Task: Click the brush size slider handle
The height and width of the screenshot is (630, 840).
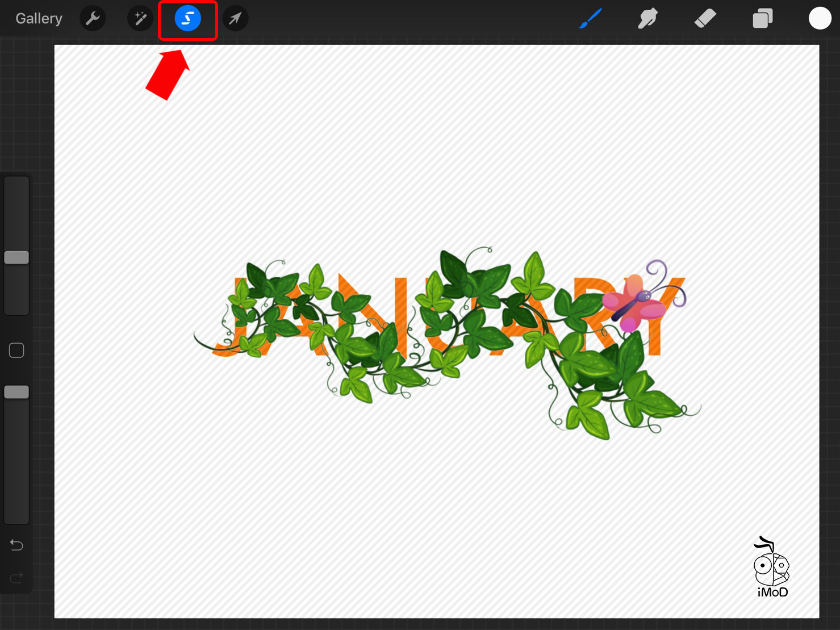Action: click(16, 257)
